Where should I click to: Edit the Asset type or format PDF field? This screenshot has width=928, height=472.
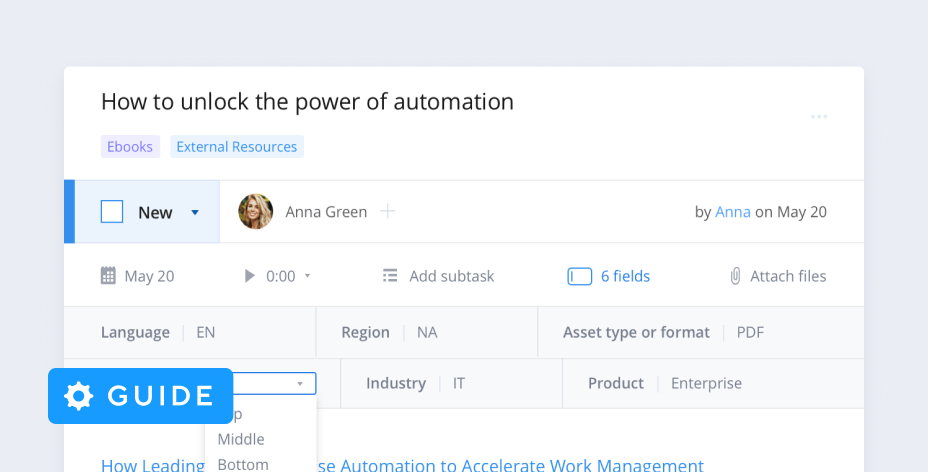[x=750, y=332]
